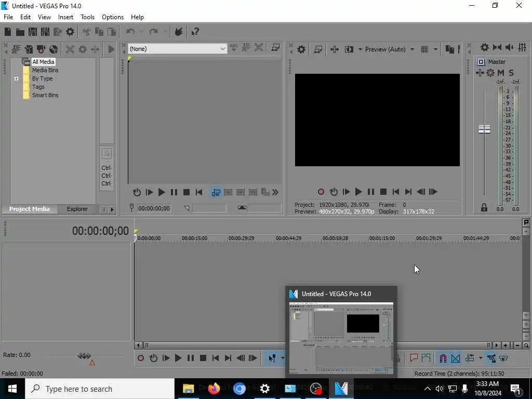Expand the By Type folder

[x=16, y=79]
